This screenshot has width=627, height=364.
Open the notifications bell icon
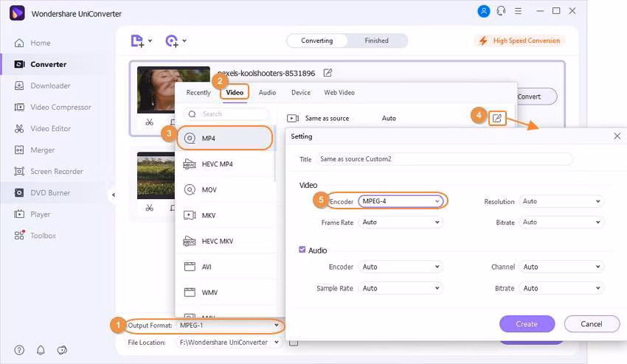coord(41,350)
